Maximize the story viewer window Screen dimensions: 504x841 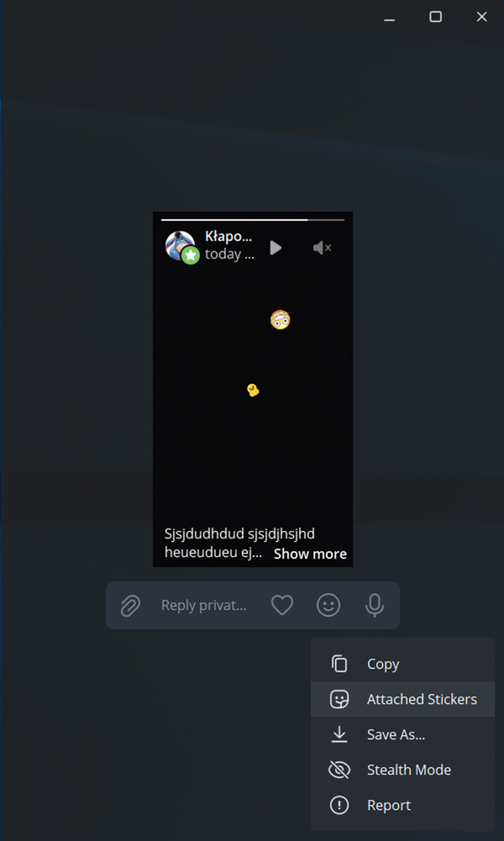pyautogui.click(x=436, y=17)
